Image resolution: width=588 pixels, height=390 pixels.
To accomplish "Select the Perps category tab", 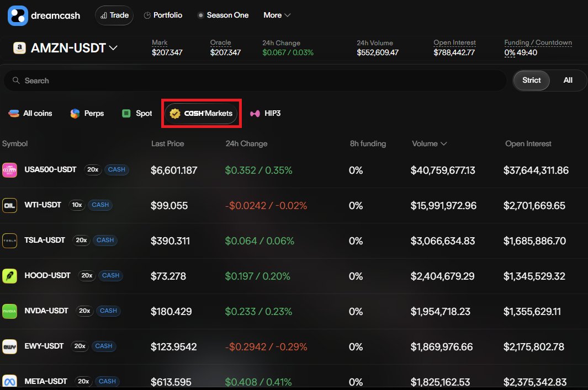I will [87, 113].
